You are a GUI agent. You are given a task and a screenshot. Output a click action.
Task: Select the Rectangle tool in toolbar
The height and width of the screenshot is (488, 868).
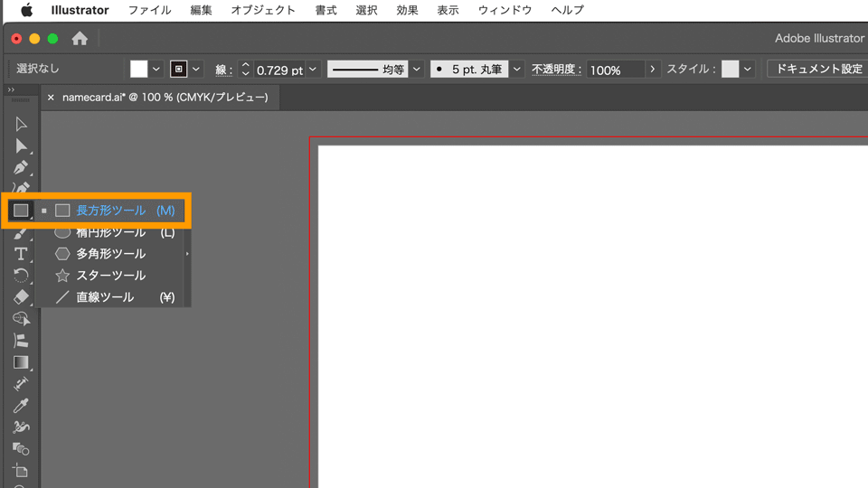point(21,211)
